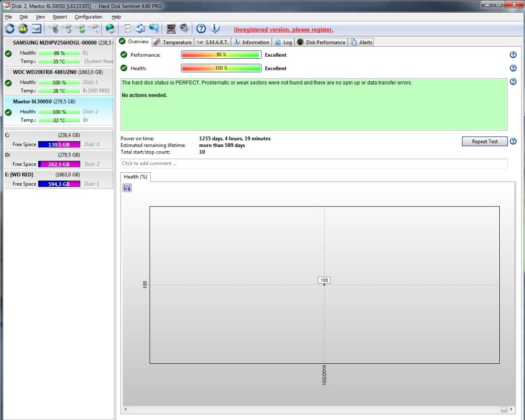The width and height of the screenshot is (525, 420).
Task: Click the globe with monitor network icon
Action: (154, 29)
